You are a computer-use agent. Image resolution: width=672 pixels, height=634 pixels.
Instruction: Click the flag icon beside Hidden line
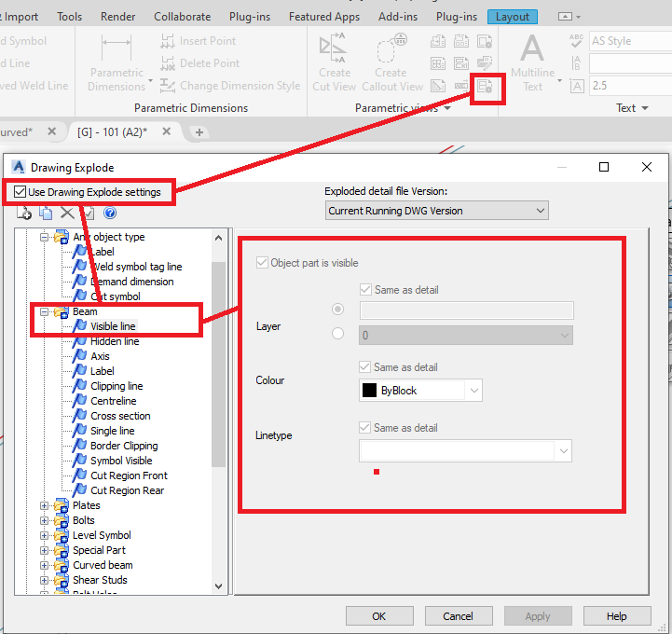point(79,341)
